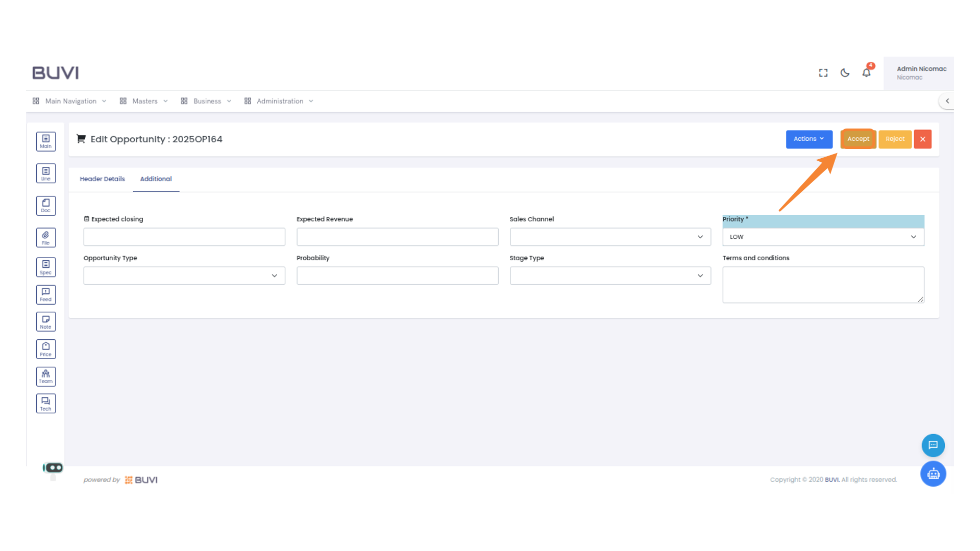Click the Expected Revenue input field
The image size is (980, 551).
397,237
